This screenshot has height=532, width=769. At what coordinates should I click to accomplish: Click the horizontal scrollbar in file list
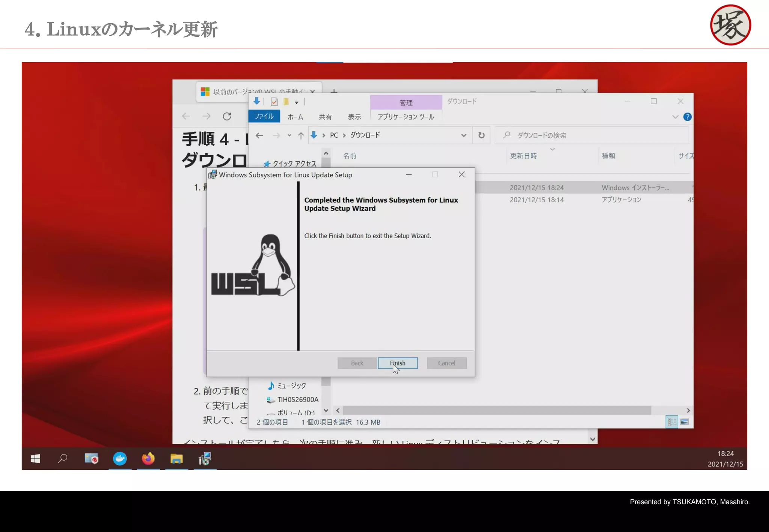[x=496, y=410]
